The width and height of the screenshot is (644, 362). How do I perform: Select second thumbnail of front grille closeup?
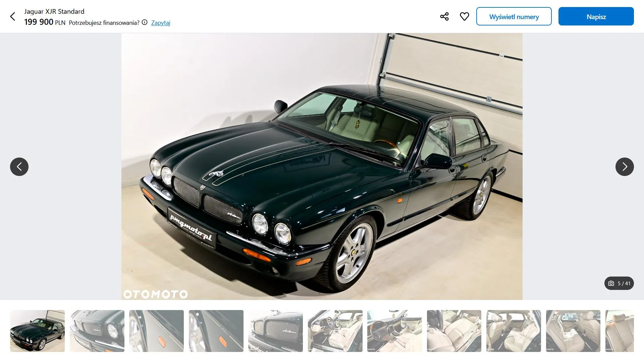click(97, 331)
